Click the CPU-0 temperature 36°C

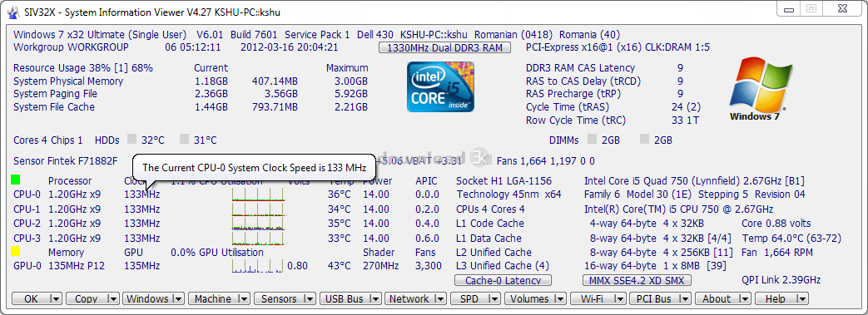click(340, 194)
